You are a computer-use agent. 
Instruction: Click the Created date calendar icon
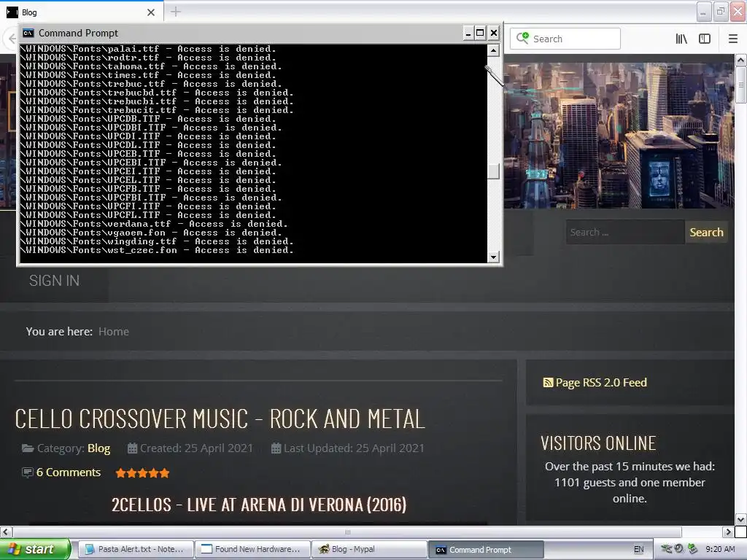132,448
